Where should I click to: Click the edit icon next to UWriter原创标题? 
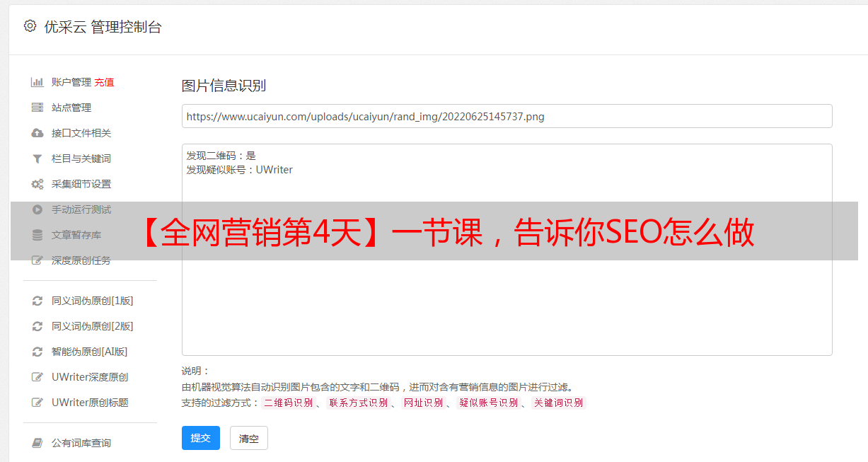point(37,403)
